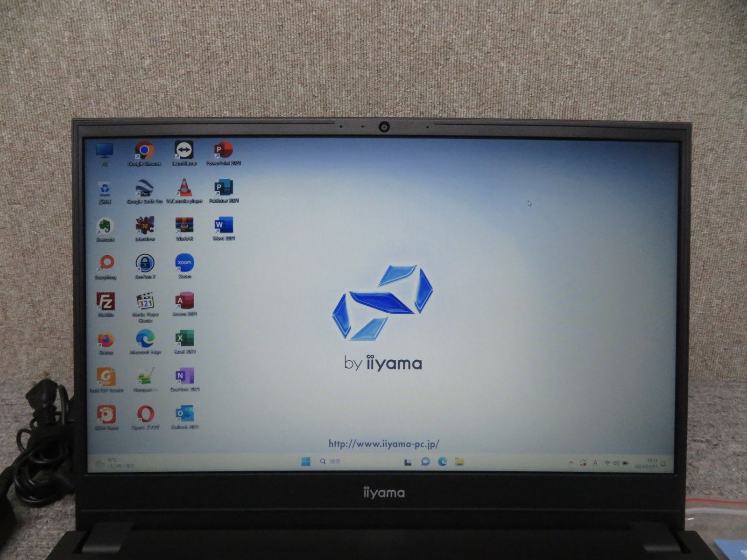Open the speaker volume tray icon
This screenshot has width=747, height=560.
[616, 463]
